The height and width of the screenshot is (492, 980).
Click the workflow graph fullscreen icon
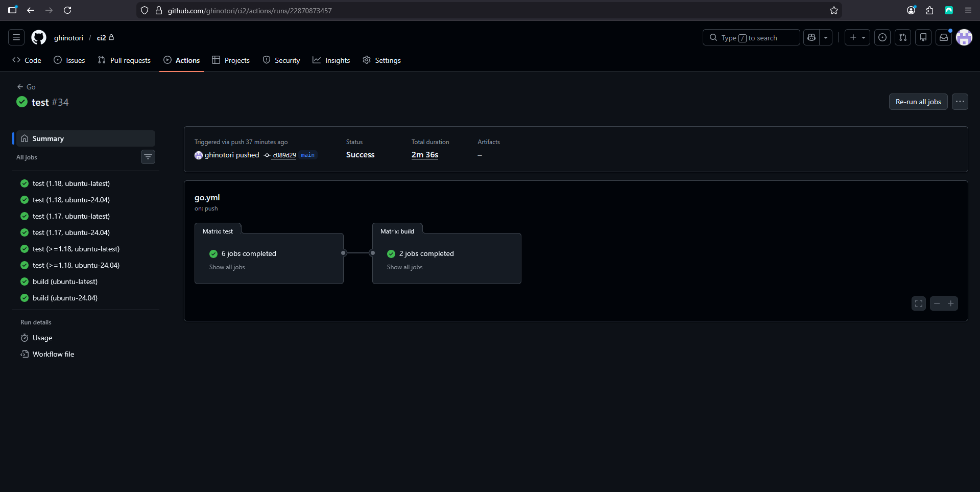918,303
